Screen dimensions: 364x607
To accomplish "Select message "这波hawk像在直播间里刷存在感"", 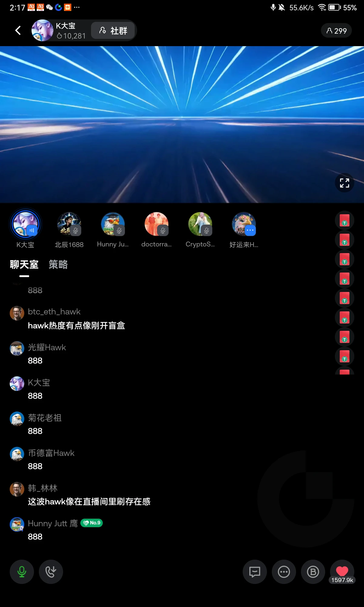I will (x=89, y=502).
